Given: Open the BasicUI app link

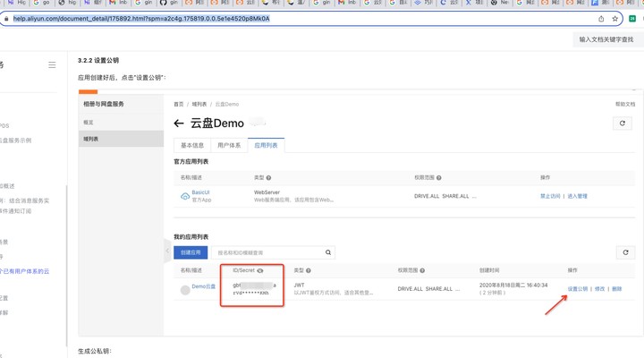Looking at the screenshot, I should [201, 192].
